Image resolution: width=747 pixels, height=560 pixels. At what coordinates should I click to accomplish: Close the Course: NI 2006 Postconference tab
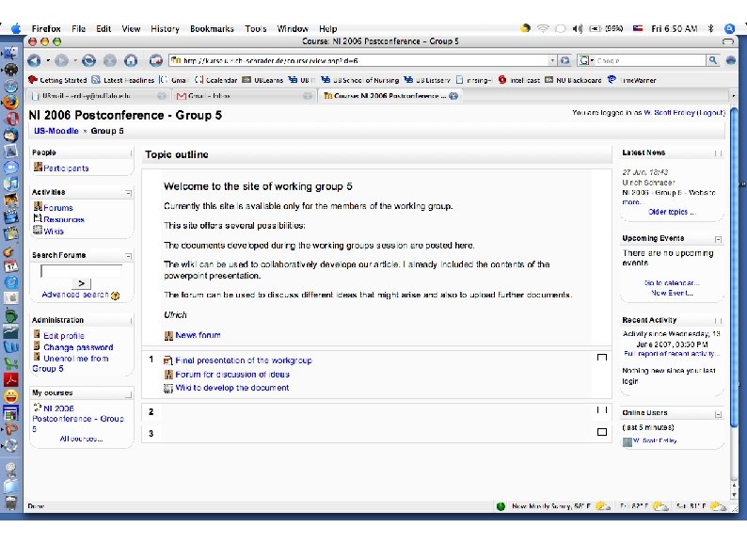453,96
